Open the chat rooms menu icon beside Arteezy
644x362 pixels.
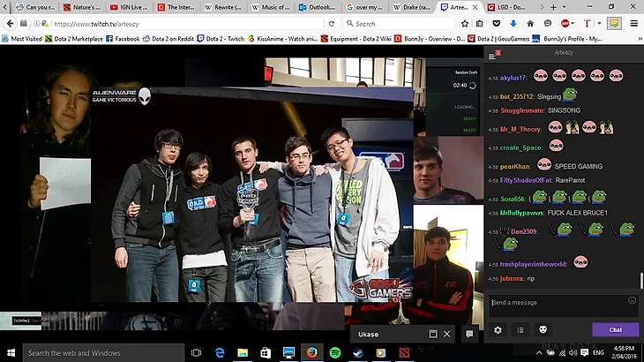click(x=492, y=56)
